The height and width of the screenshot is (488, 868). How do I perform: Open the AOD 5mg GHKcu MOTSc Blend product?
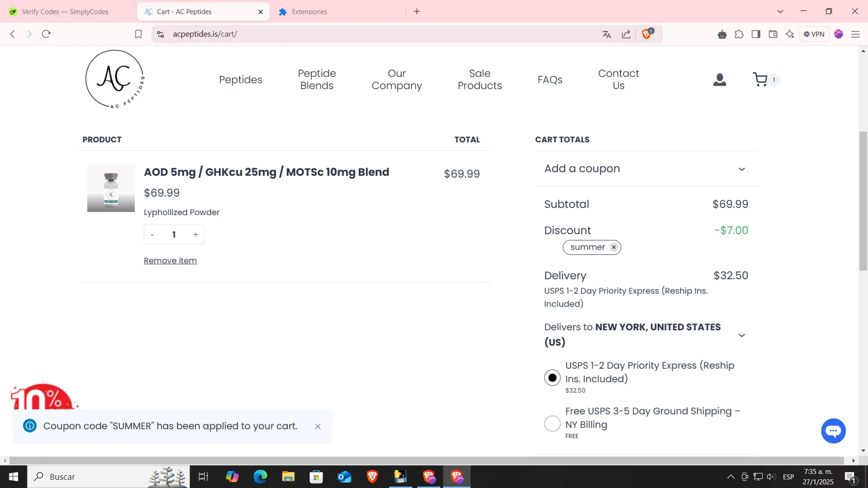(x=266, y=172)
